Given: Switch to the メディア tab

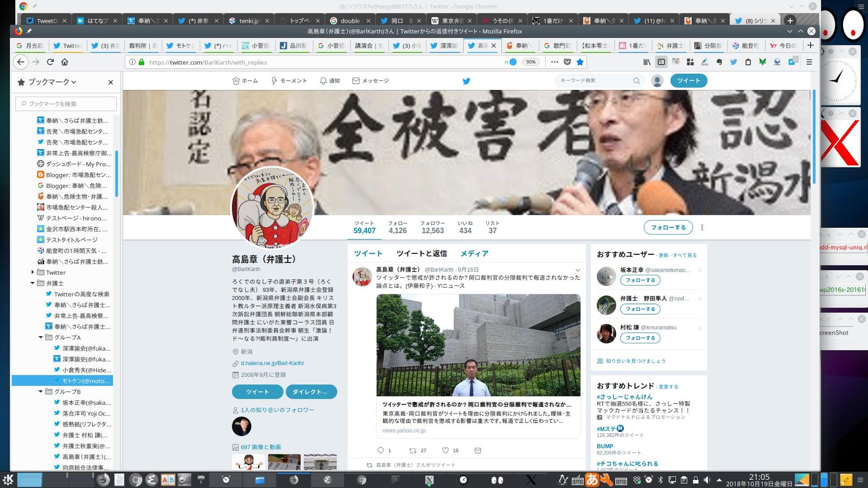Looking at the screenshot, I should tap(475, 253).
